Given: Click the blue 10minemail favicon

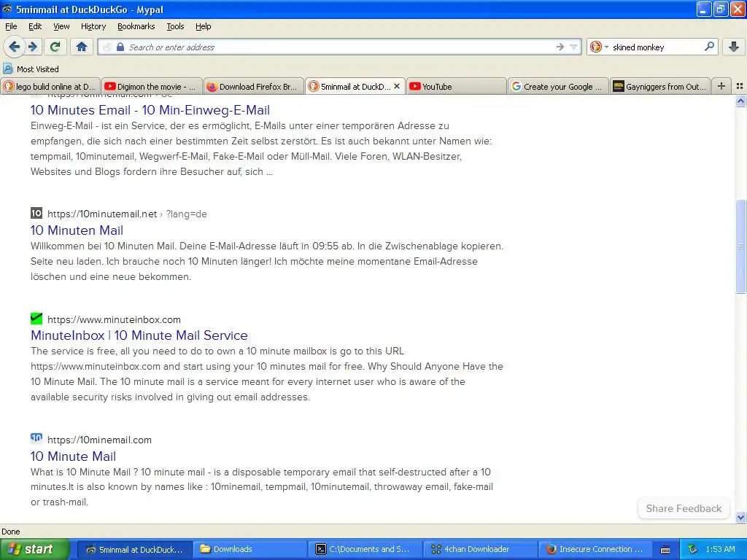Looking at the screenshot, I should [x=36, y=438].
